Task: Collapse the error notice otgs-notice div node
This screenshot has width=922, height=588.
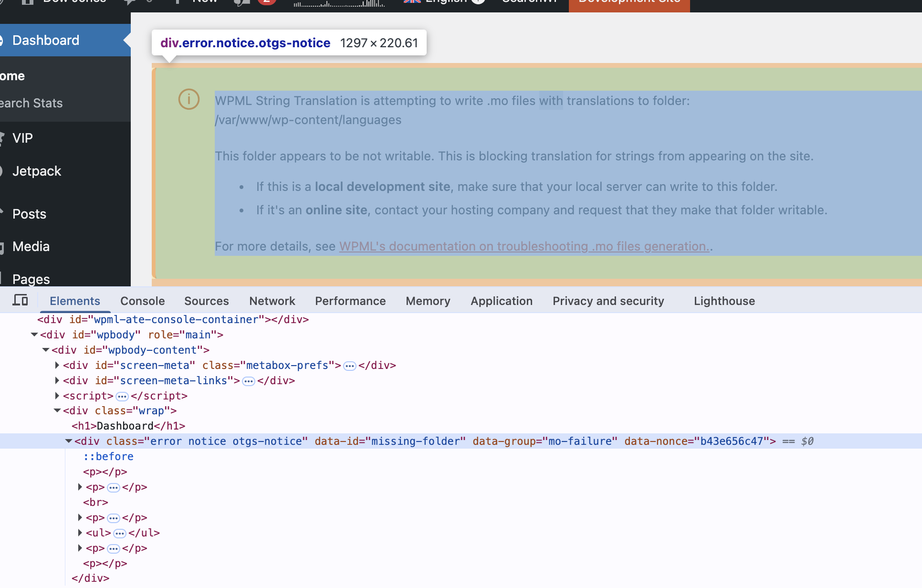Action: 69,441
